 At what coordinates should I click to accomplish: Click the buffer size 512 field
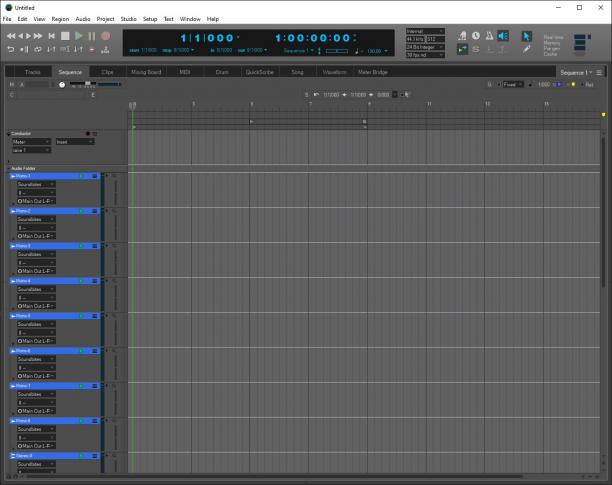click(x=435, y=39)
